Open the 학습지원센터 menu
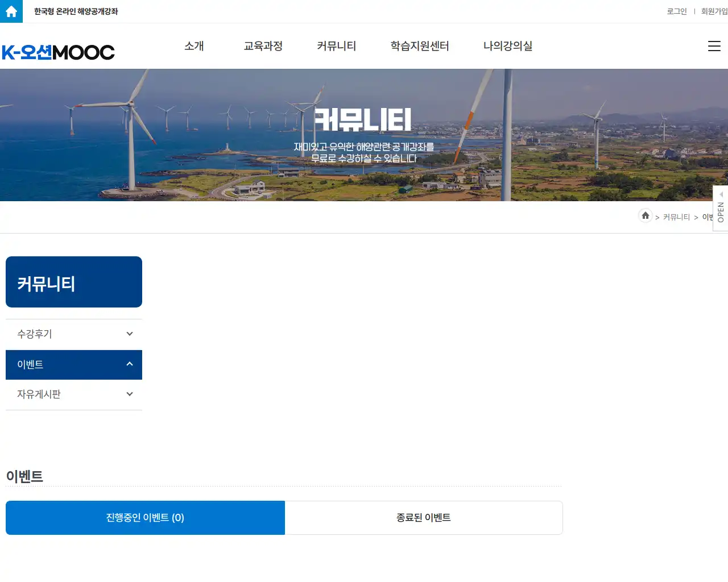Image resolution: width=728 pixels, height=582 pixels. [x=420, y=46]
